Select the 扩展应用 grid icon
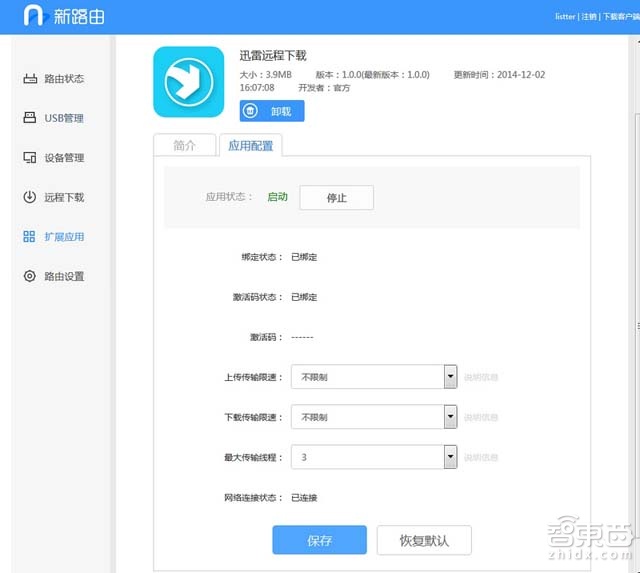Image resolution: width=640 pixels, height=573 pixels. pyautogui.click(x=29, y=236)
